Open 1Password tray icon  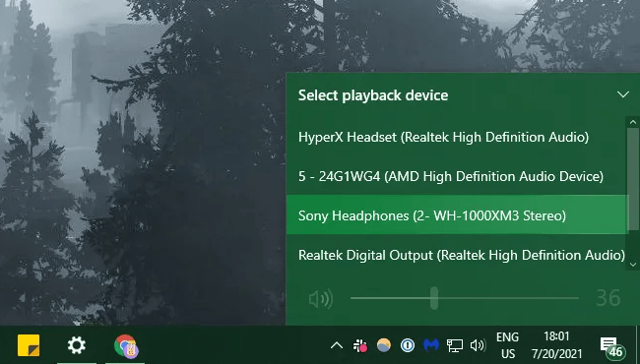tap(408, 345)
